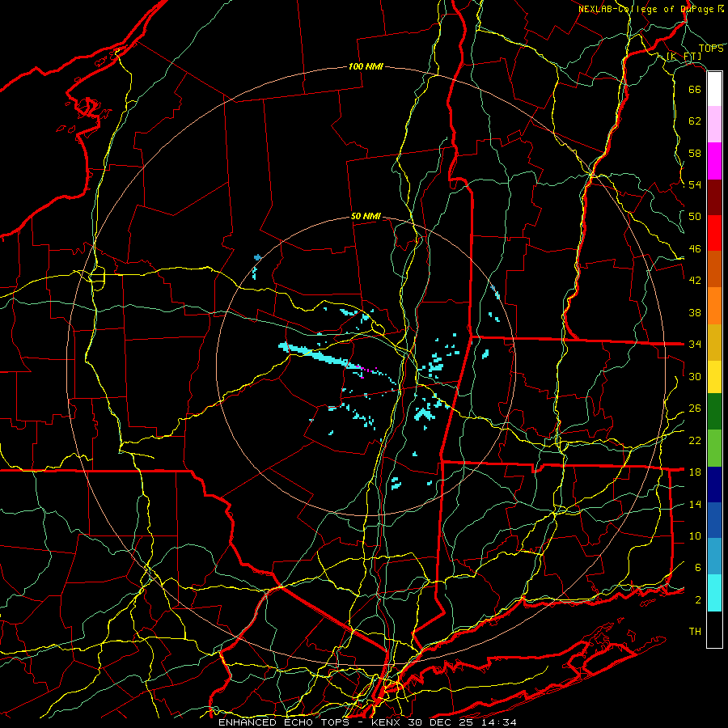Click the legend value 18
This screenshot has height=728, width=728.
695,472
